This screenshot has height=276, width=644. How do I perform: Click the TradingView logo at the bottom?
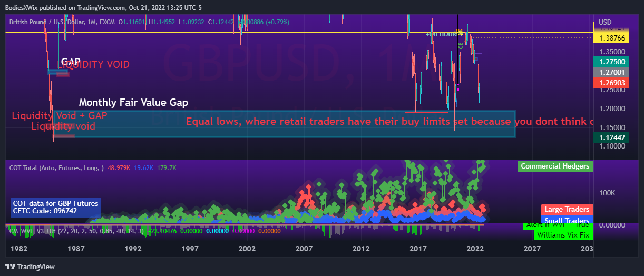point(30,267)
